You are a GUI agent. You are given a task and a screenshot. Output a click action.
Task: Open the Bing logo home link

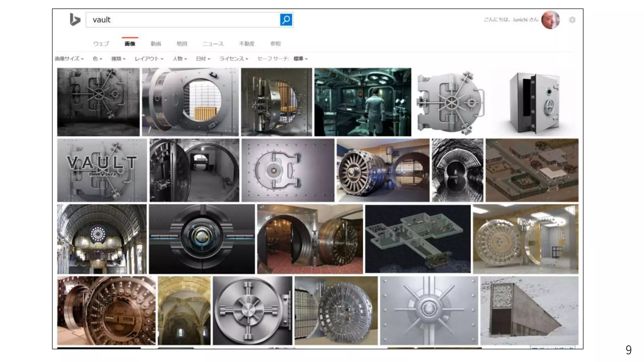pyautogui.click(x=75, y=19)
